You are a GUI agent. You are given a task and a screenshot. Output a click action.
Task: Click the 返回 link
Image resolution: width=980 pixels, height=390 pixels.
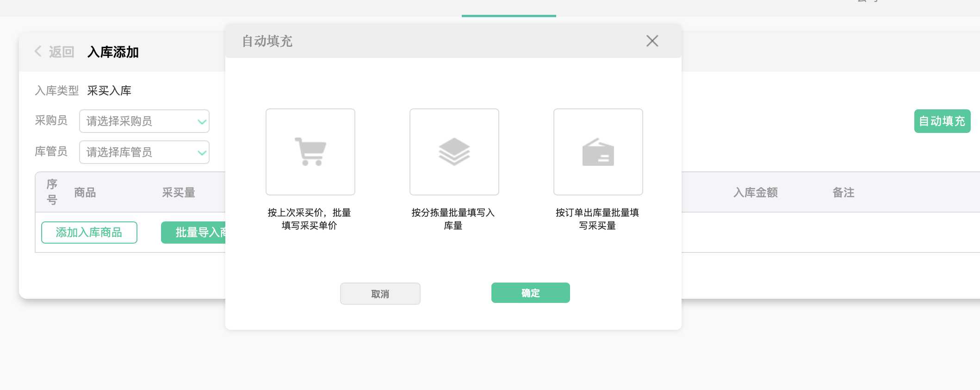tap(62, 52)
